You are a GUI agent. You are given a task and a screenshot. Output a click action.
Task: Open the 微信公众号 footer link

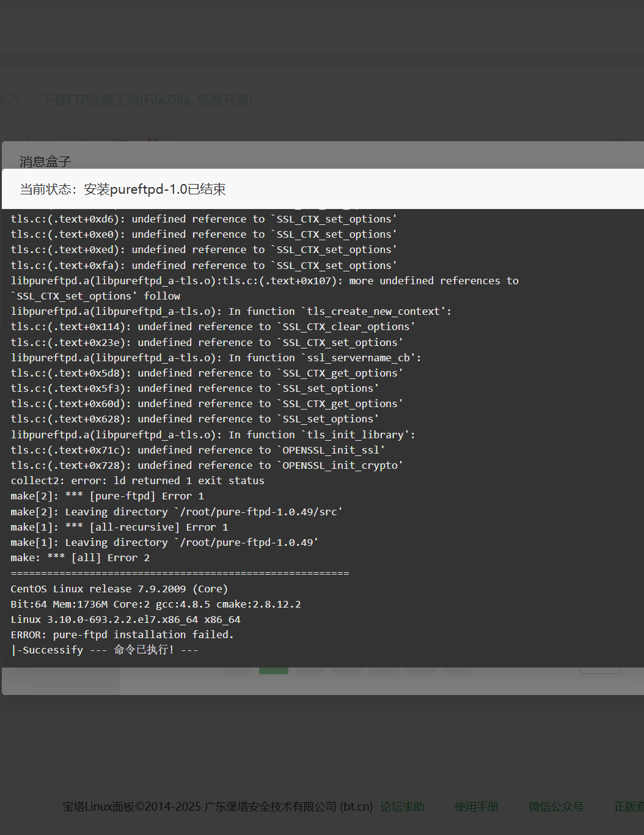tap(556, 807)
